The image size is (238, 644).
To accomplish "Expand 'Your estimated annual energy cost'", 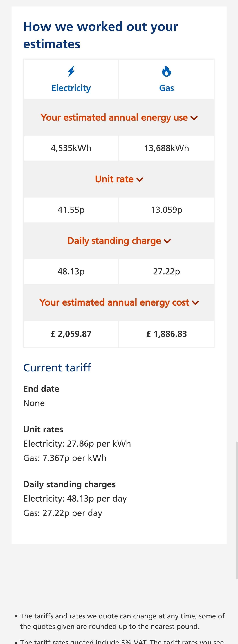I will click(x=119, y=302).
